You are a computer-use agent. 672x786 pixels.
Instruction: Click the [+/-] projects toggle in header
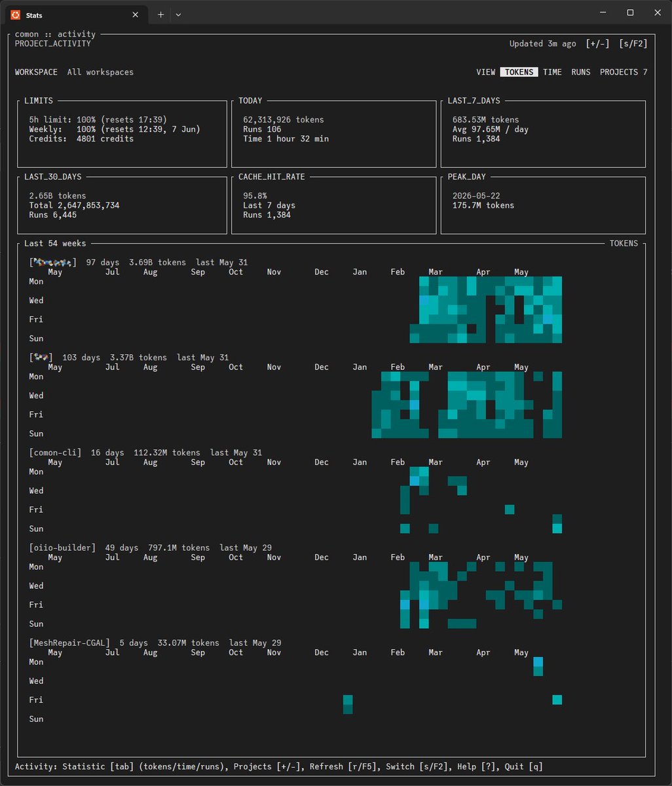(598, 44)
